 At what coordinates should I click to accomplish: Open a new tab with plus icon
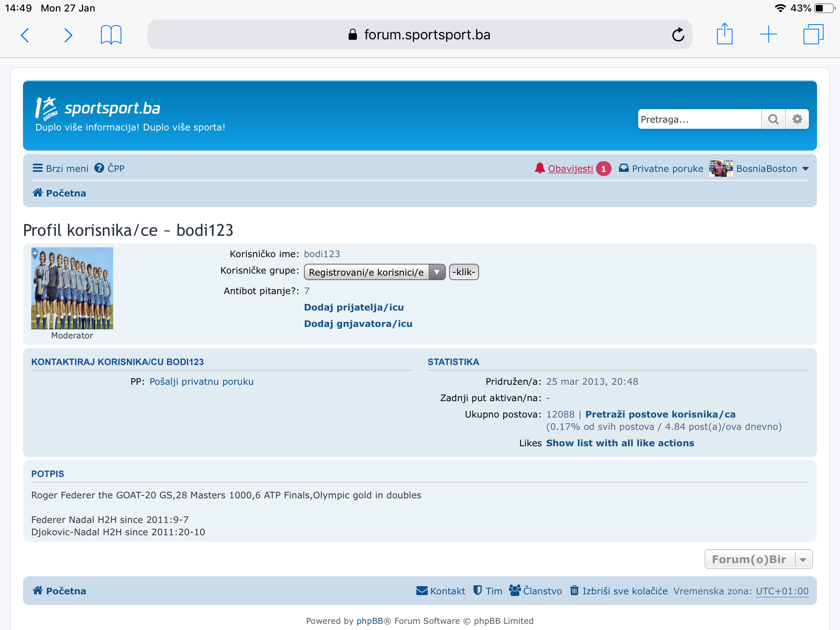[768, 34]
